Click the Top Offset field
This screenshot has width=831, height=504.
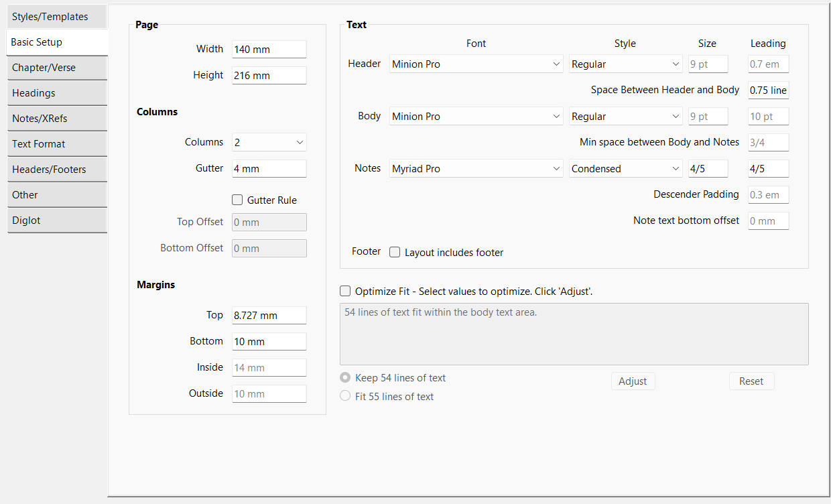click(x=269, y=223)
